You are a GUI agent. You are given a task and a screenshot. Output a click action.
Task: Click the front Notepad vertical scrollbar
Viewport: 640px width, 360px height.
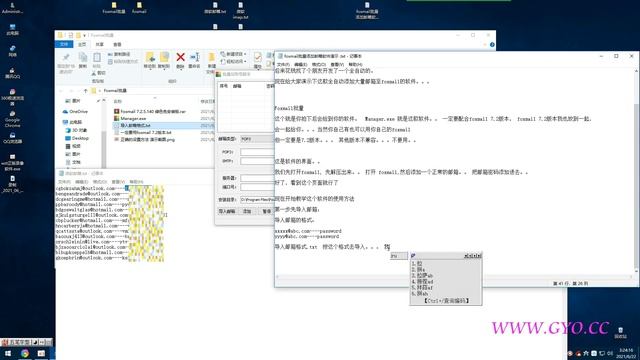tap(636, 171)
